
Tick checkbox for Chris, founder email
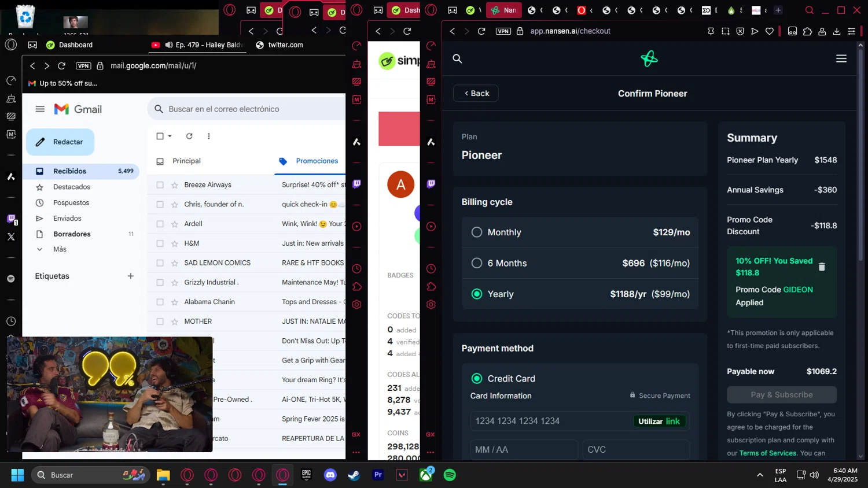[160, 205]
